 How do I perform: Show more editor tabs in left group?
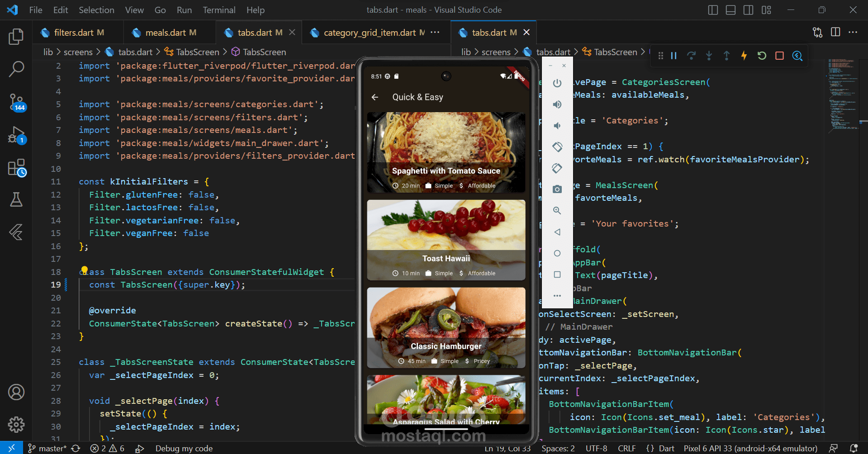point(435,32)
